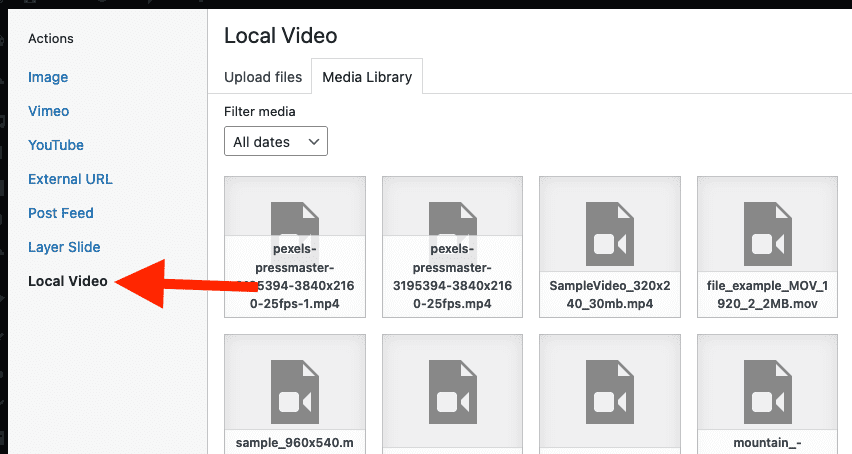The image size is (852, 454).
Task: Open the All dates filter dropdown
Action: click(275, 141)
